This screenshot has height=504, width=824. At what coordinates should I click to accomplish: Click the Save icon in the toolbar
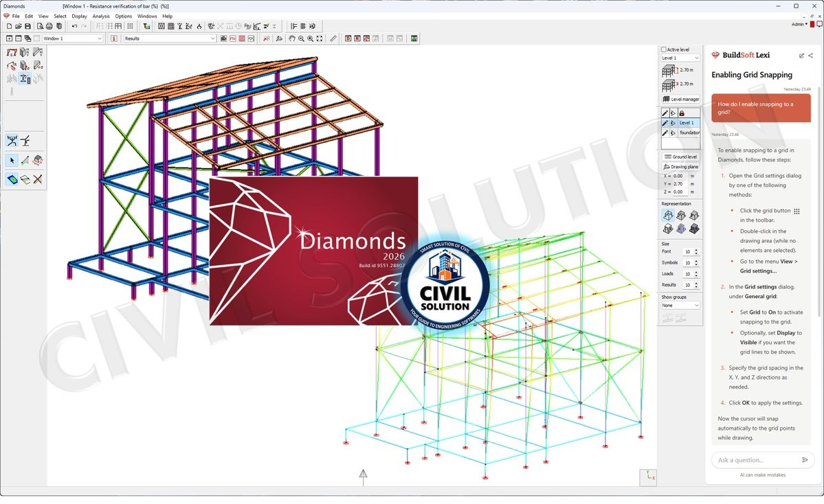click(x=27, y=26)
